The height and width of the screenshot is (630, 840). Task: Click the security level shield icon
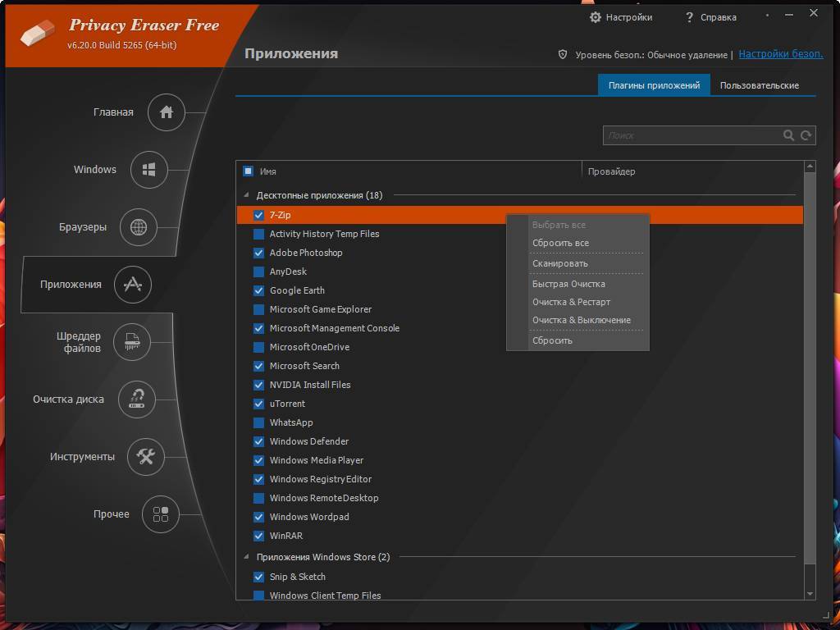pos(563,54)
